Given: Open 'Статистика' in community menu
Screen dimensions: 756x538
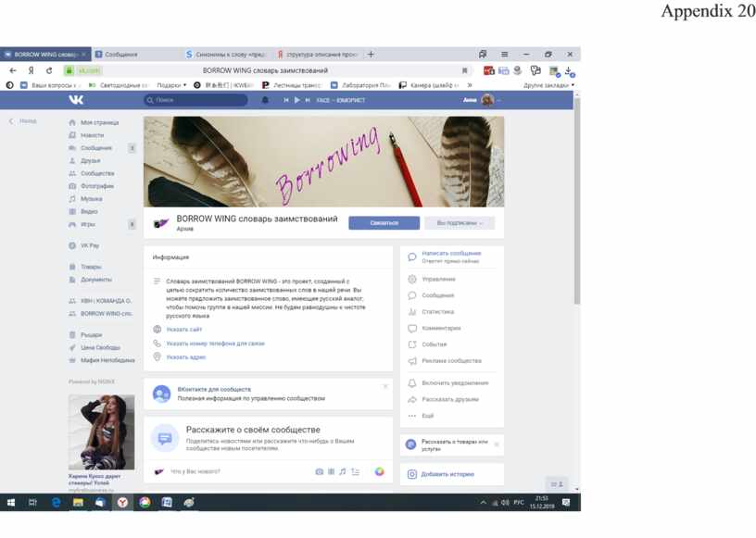Looking at the screenshot, I should [438, 312].
